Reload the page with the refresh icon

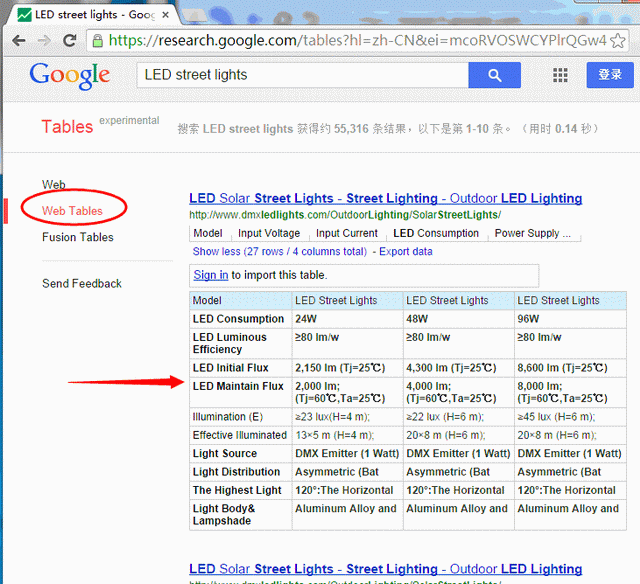point(71,41)
